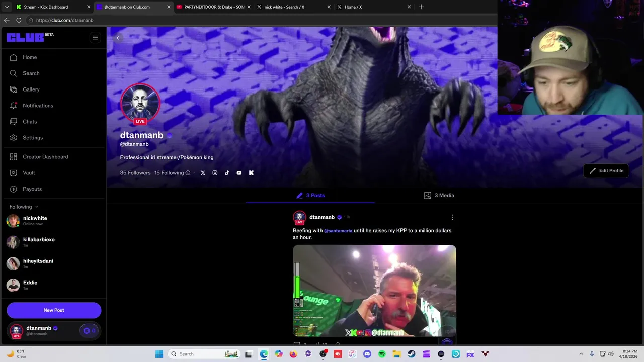Open the YouTube social link on profile

[239, 173]
